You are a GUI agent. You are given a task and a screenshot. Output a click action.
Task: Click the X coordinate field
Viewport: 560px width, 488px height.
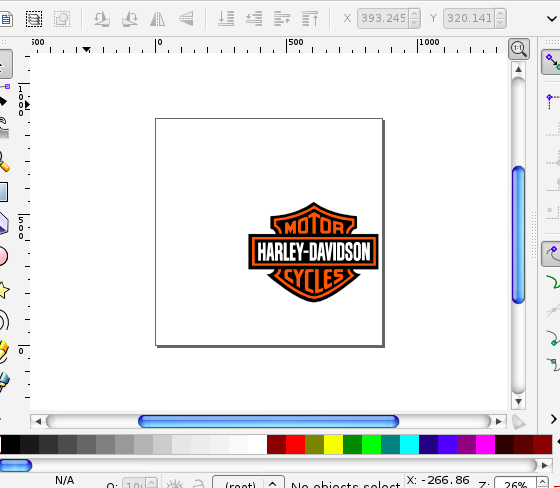(384, 18)
